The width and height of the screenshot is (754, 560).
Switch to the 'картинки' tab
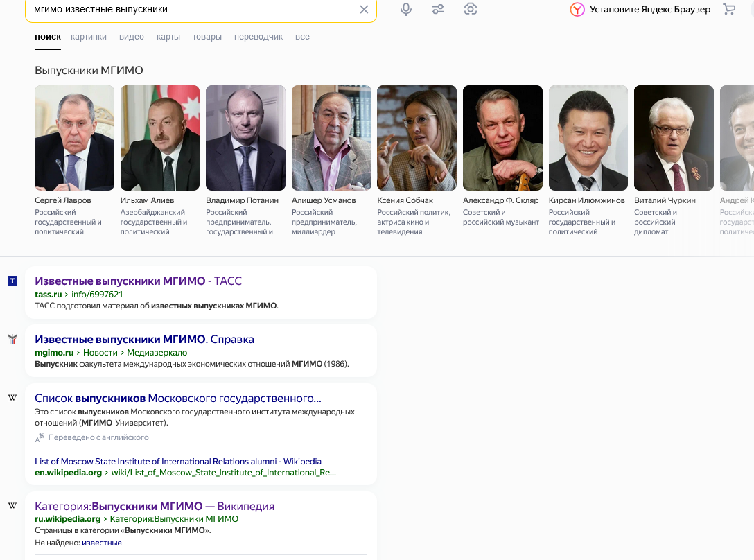pyautogui.click(x=89, y=37)
